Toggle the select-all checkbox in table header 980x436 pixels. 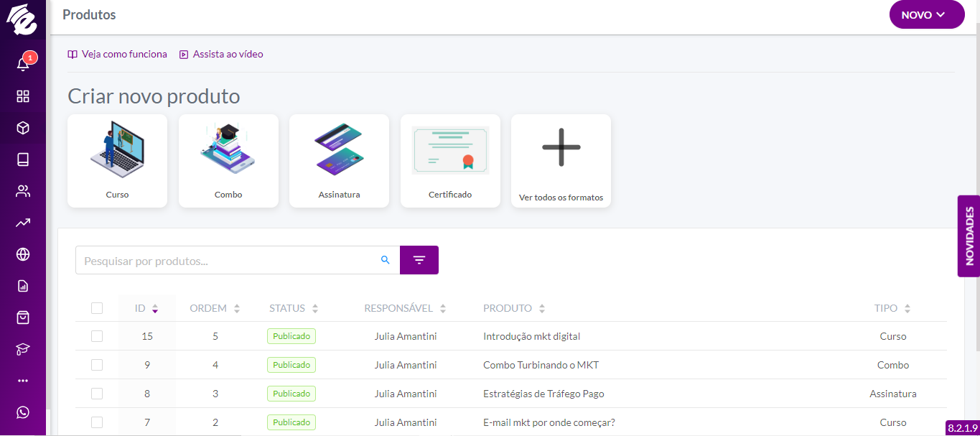[x=97, y=308]
